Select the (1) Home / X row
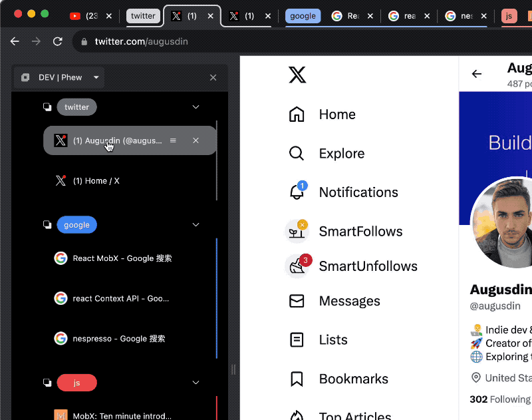The height and width of the screenshot is (420, 532). point(130,180)
